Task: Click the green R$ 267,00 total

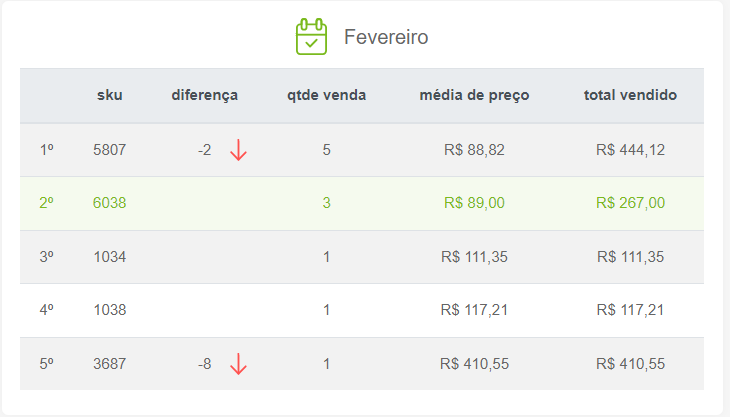Action: pos(630,203)
